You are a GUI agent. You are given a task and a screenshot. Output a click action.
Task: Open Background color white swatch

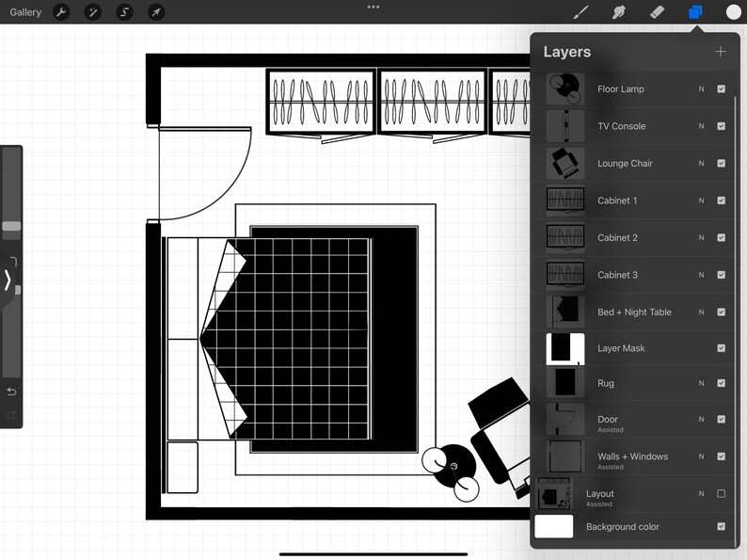click(554, 526)
